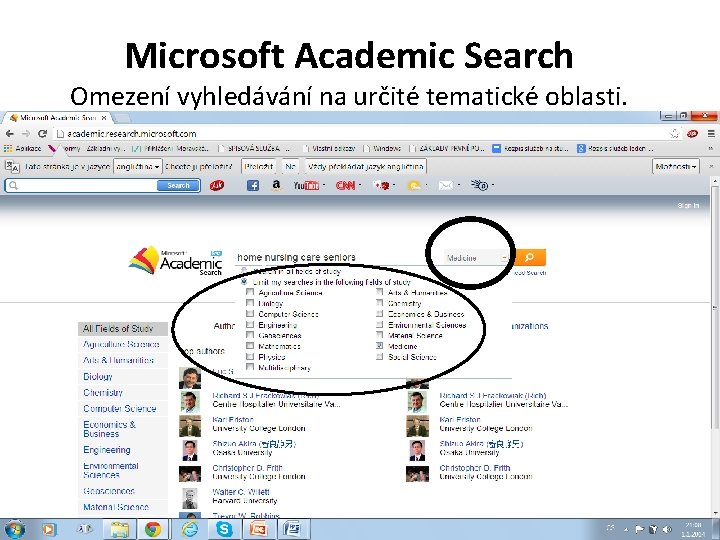Open first-column Christopher D. Frith link

247,468
